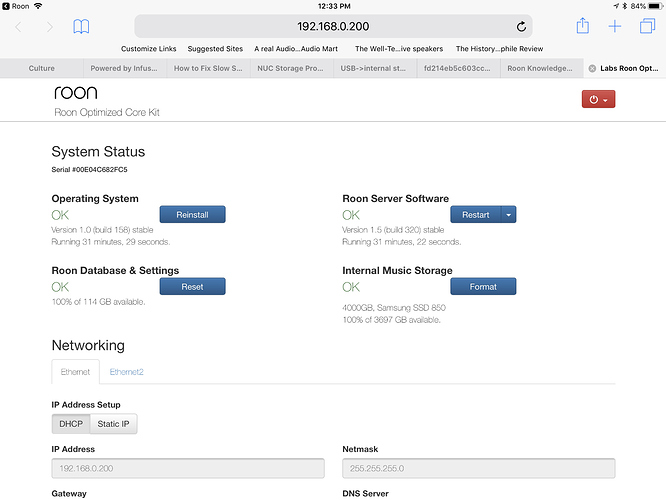The width and height of the screenshot is (666, 500).
Task: Click the Netmask field
Action: pyautogui.click(x=479, y=468)
